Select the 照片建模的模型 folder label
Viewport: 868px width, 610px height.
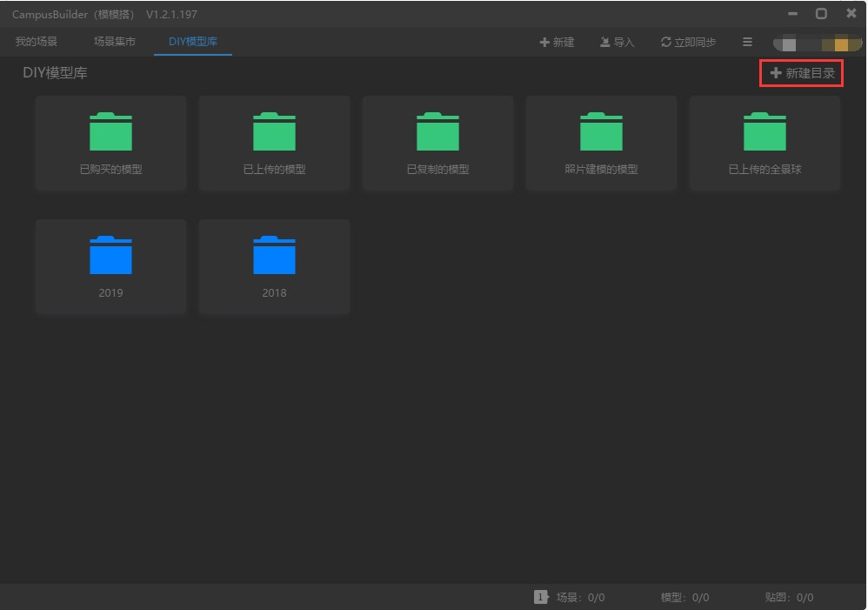[601, 170]
